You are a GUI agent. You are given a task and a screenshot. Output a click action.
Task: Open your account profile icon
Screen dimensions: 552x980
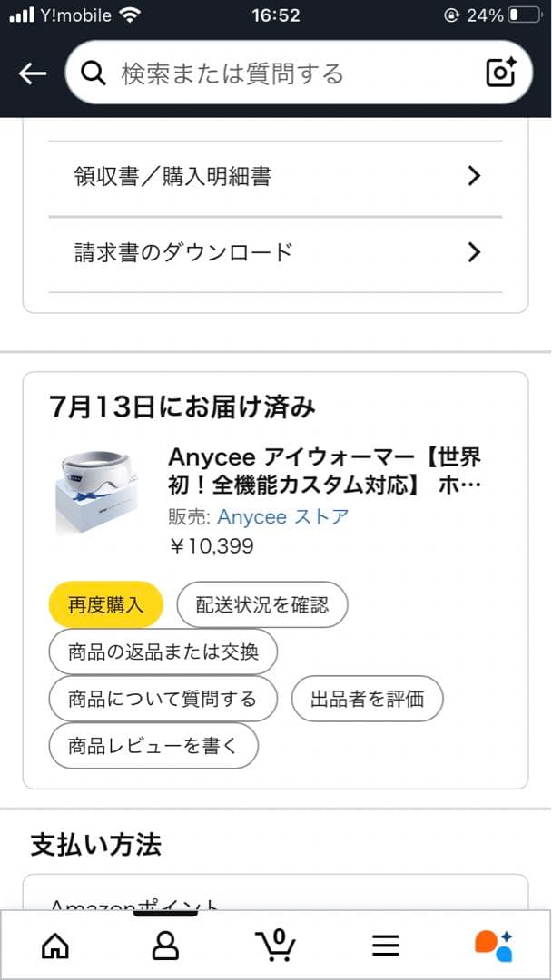(165, 946)
